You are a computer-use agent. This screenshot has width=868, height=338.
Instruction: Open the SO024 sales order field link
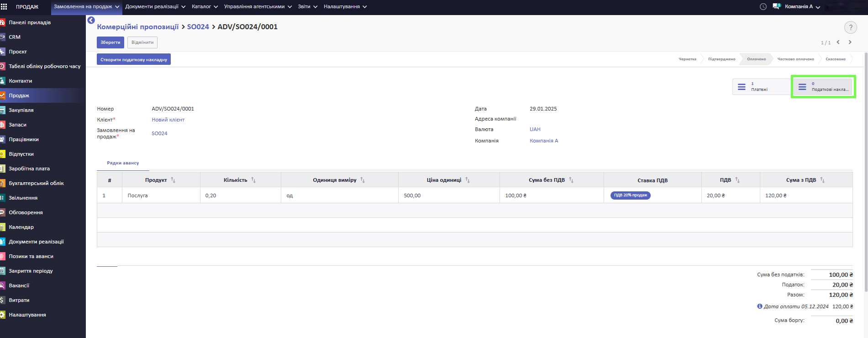coord(159,133)
